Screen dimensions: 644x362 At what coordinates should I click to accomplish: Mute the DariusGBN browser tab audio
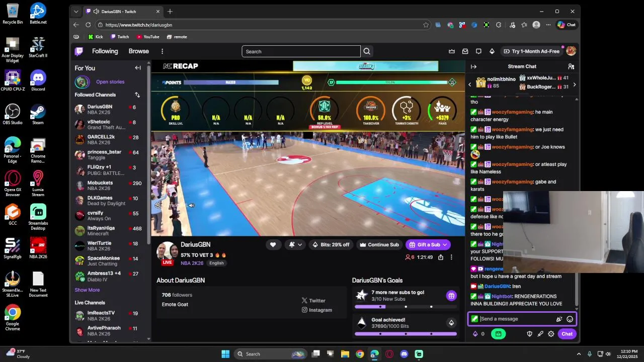tap(96, 11)
